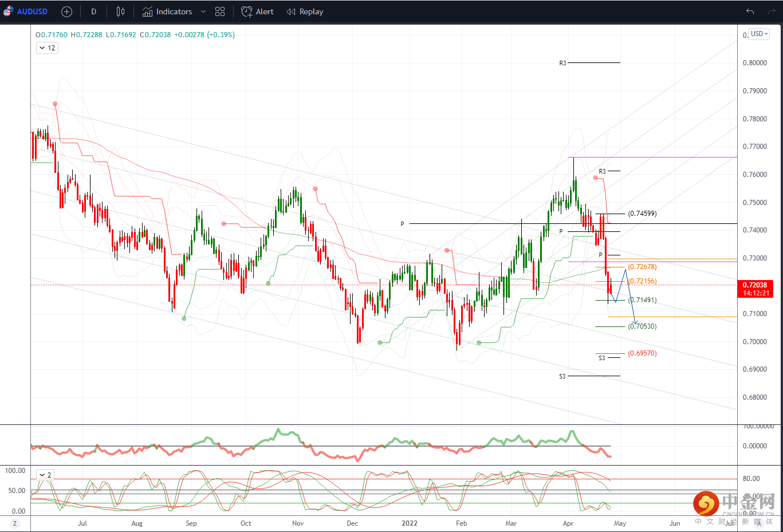Select the orange (0.72678) level label
Image resolution: width=783 pixels, height=532 pixels.
tap(643, 267)
